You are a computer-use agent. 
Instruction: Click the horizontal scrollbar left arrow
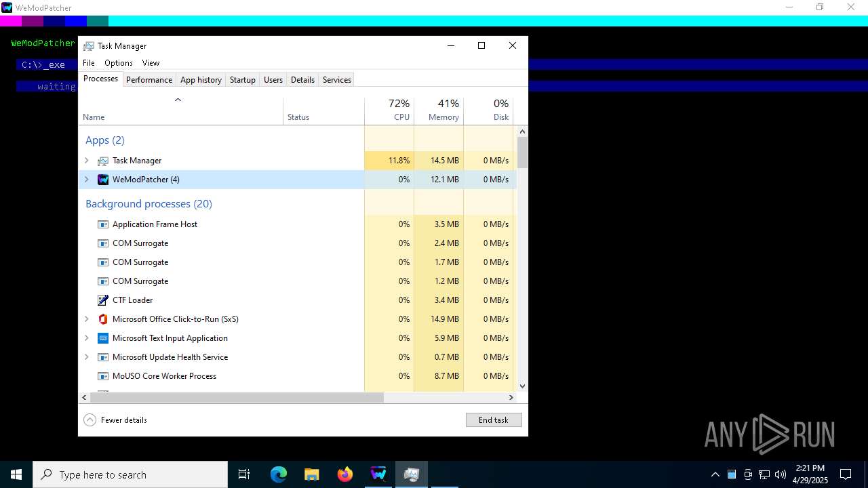85,398
